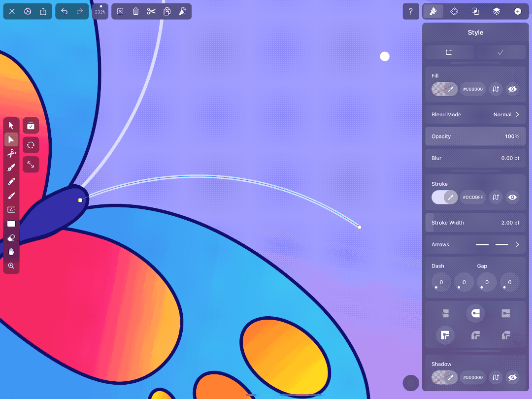Redo the last undone action
The height and width of the screenshot is (399, 532).
point(80,11)
